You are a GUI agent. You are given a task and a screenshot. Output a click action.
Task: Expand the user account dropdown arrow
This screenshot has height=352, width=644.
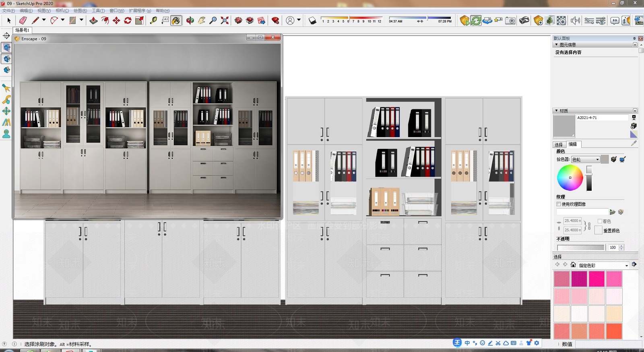pyautogui.click(x=299, y=20)
